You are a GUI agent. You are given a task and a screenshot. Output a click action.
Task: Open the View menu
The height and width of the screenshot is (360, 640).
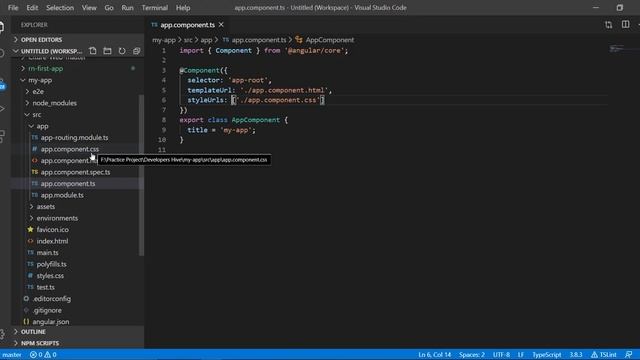(89, 8)
